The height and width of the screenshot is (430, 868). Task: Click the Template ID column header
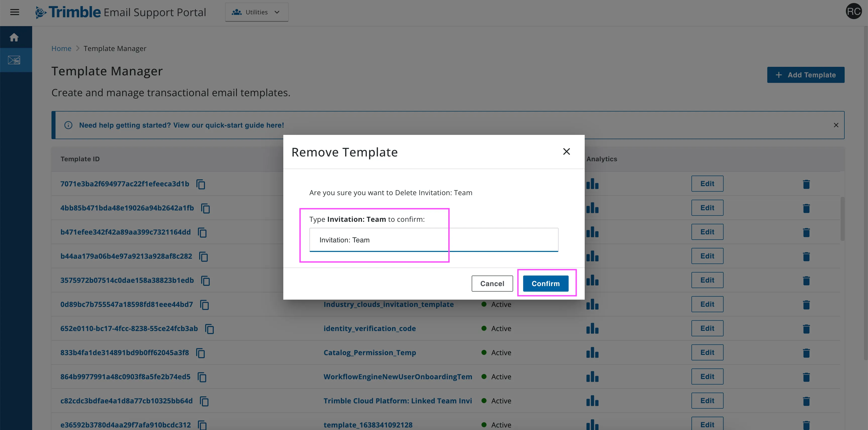tap(80, 159)
